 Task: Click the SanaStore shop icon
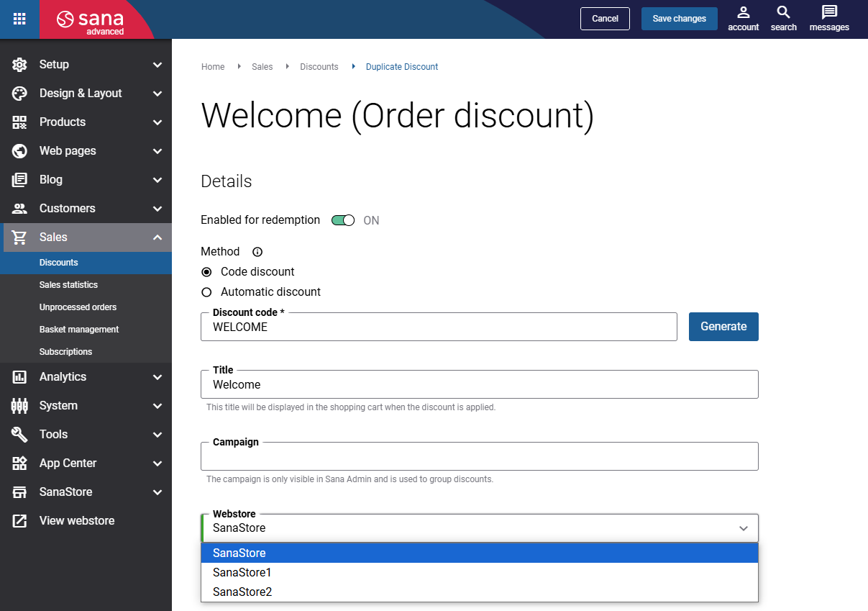coord(19,492)
